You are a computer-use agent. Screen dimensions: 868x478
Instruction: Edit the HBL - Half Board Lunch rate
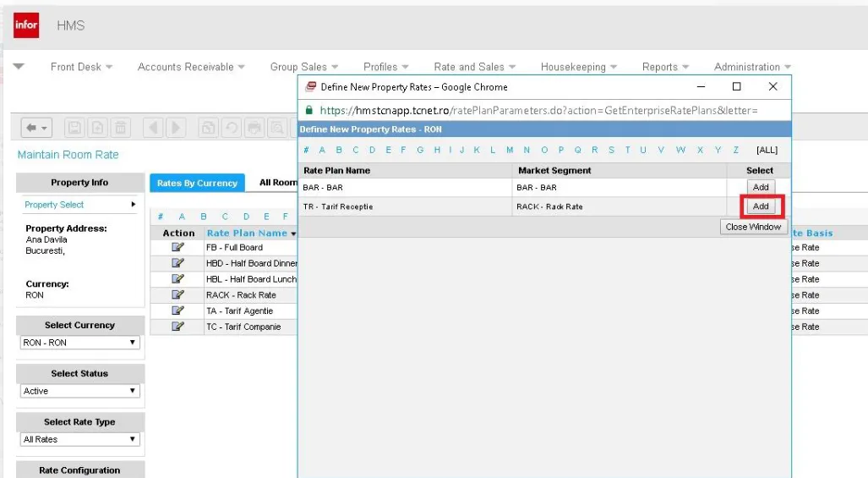177,278
